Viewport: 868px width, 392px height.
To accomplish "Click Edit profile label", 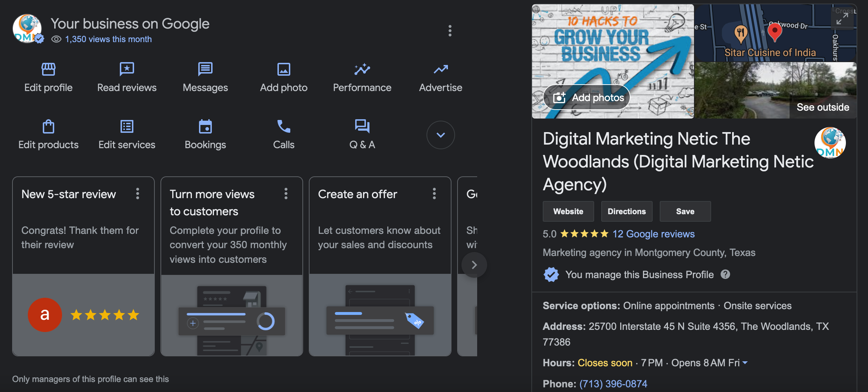I will coord(48,87).
